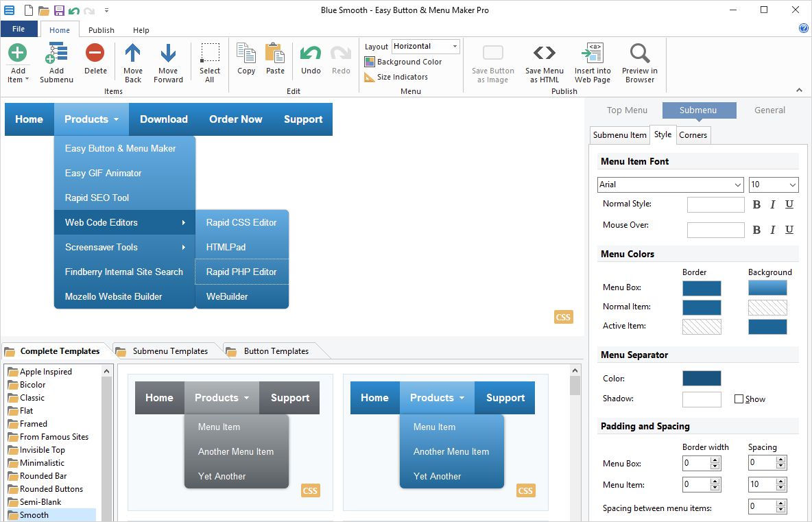Click the Paste clipboard icon
This screenshot has height=522, width=812.
(275, 54)
